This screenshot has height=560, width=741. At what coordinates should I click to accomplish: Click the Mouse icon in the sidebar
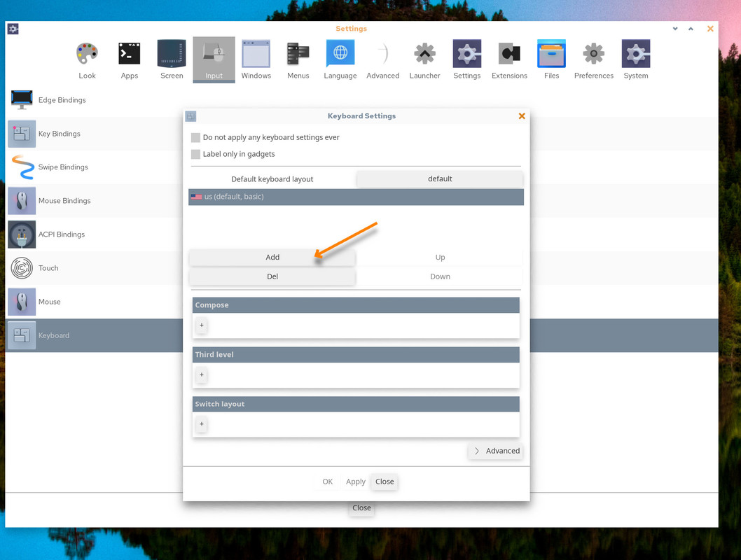22,302
